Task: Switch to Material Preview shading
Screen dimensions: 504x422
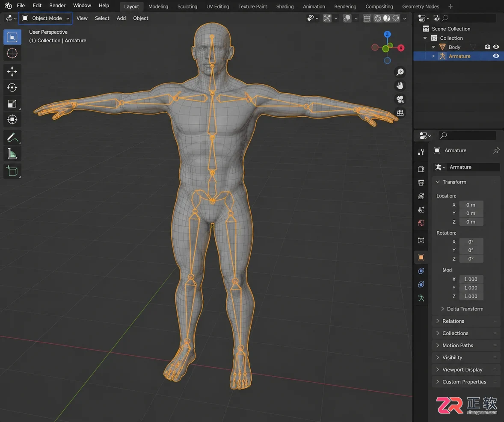Action: (396, 18)
